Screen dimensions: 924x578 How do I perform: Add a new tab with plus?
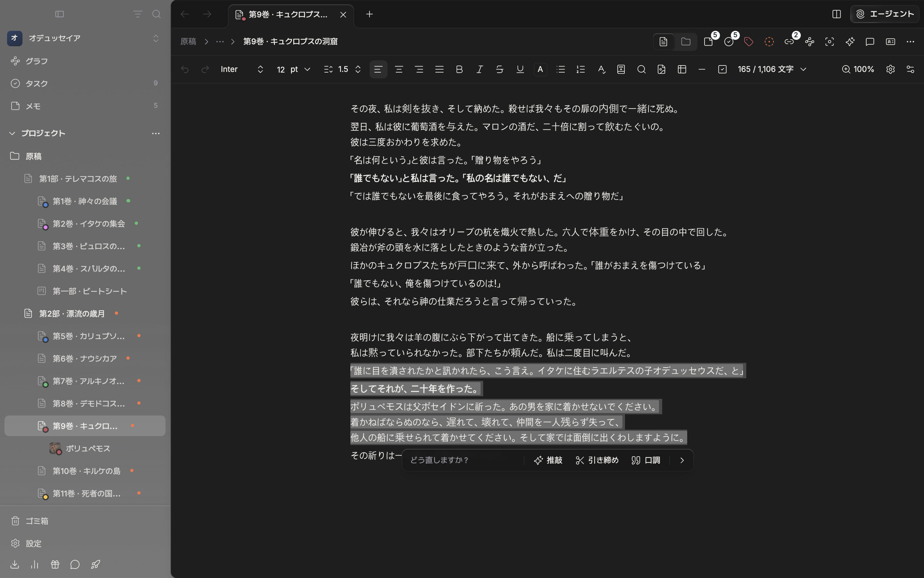pos(369,14)
